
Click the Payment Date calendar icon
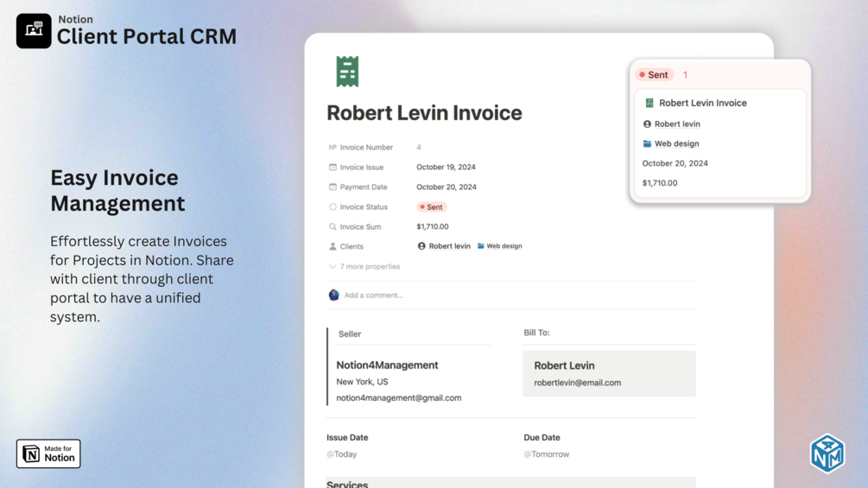tap(333, 187)
